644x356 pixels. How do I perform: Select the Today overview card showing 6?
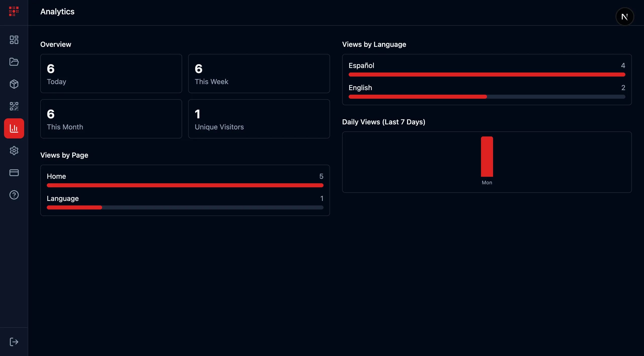[111, 74]
